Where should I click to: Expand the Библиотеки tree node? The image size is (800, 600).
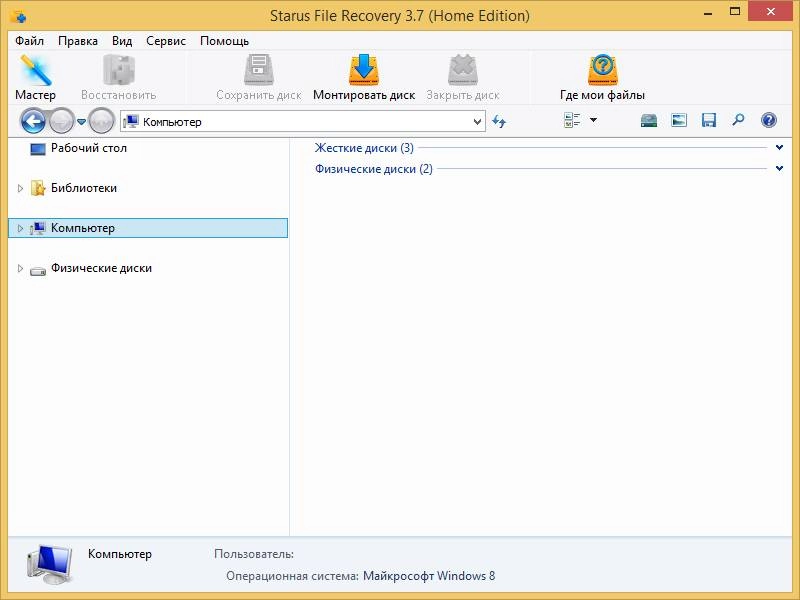coord(20,188)
